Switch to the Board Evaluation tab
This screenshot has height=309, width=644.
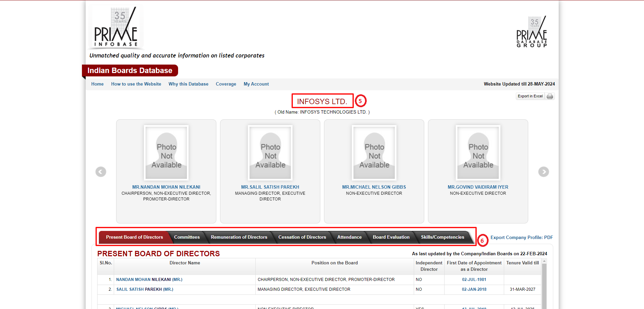tap(391, 237)
